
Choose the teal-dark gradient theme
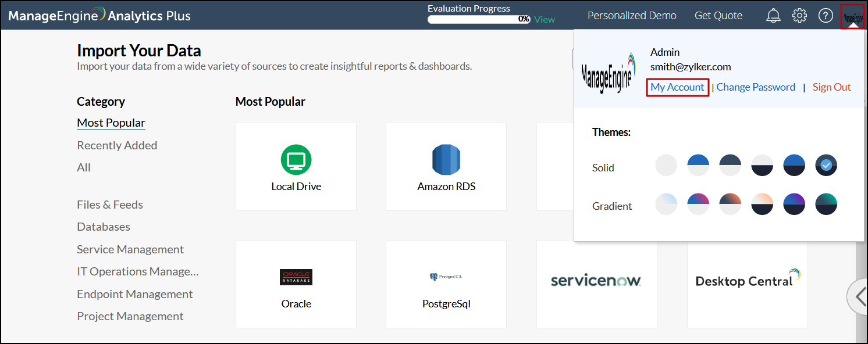coord(826,204)
